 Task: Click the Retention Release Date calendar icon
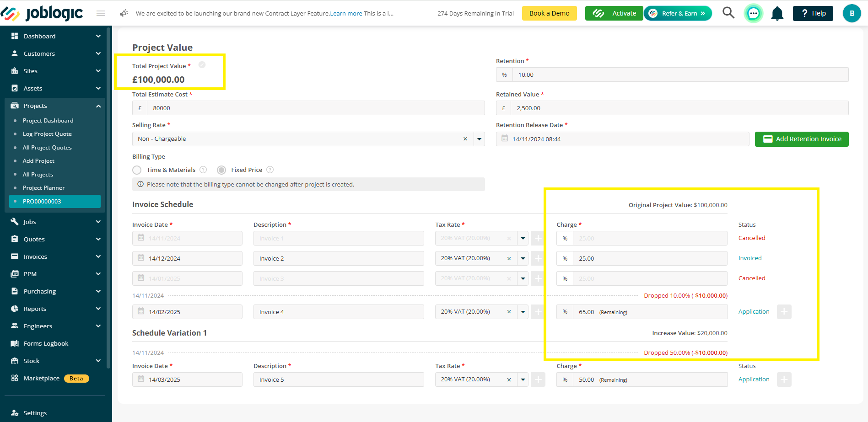pos(505,139)
